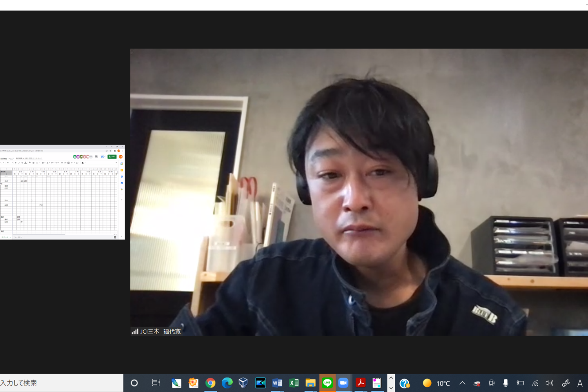This screenshot has width=588, height=392.
Task: Select the shared spreadsheet thumbnail
Action: click(62, 192)
